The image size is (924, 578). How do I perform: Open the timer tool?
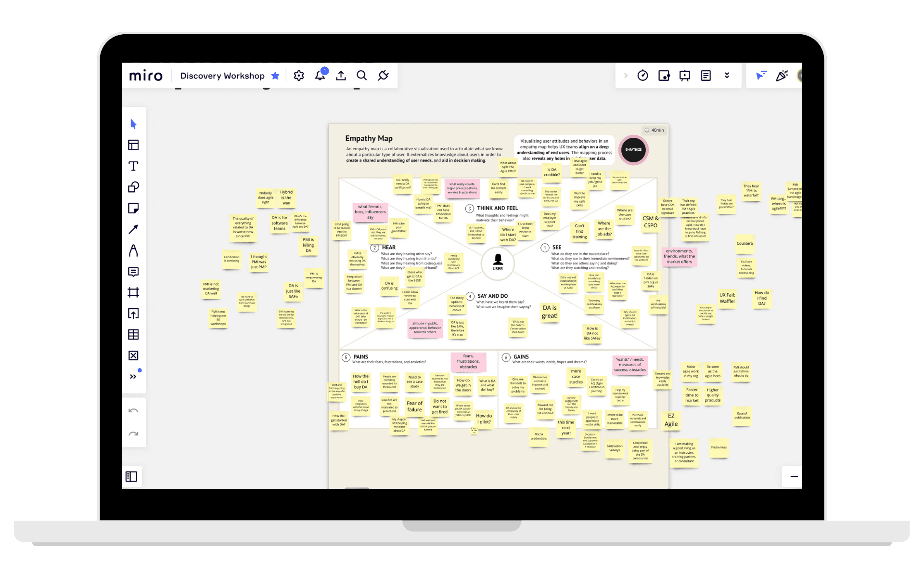pyautogui.click(x=643, y=76)
